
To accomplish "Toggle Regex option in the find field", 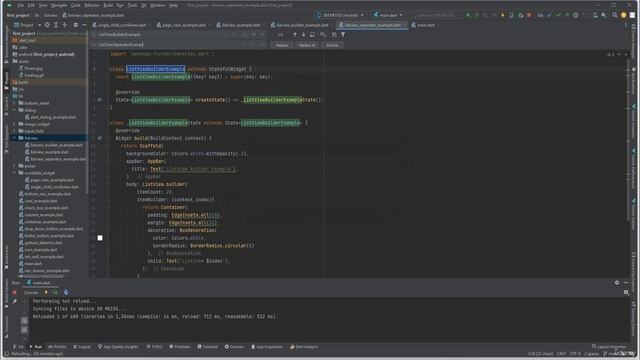I will coord(262,35).
